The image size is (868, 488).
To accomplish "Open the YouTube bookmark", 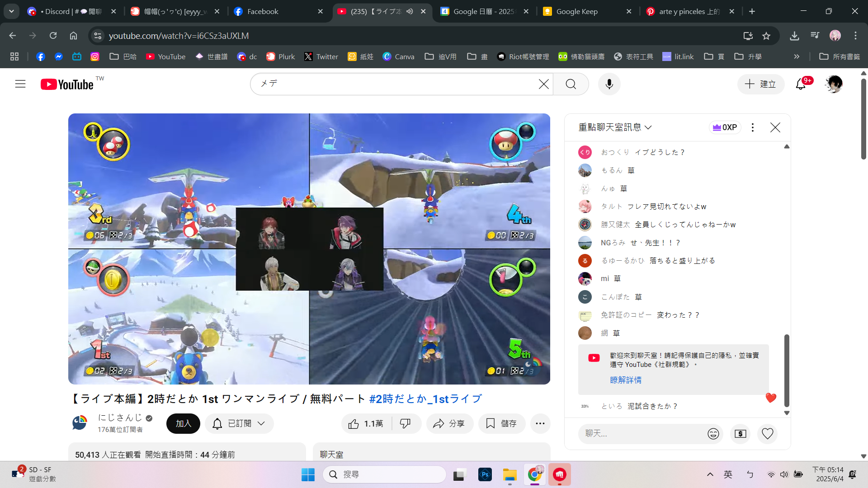I will click(x=166, y=57).
